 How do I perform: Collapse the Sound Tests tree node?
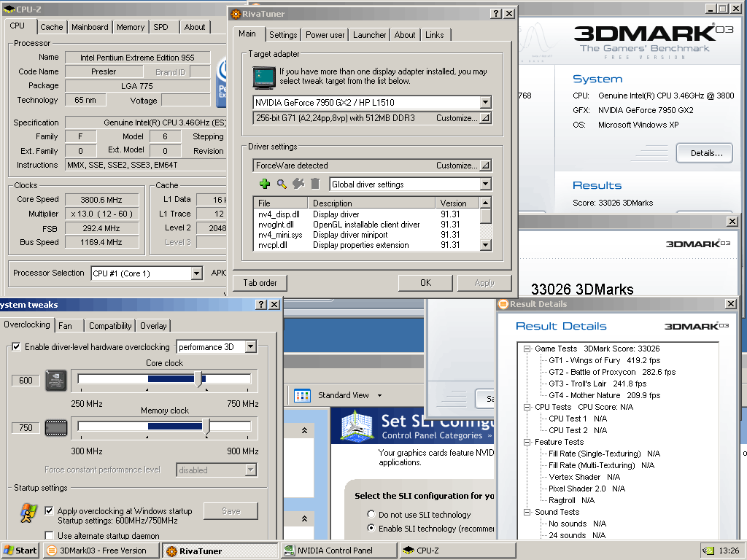tap(527, 512)
